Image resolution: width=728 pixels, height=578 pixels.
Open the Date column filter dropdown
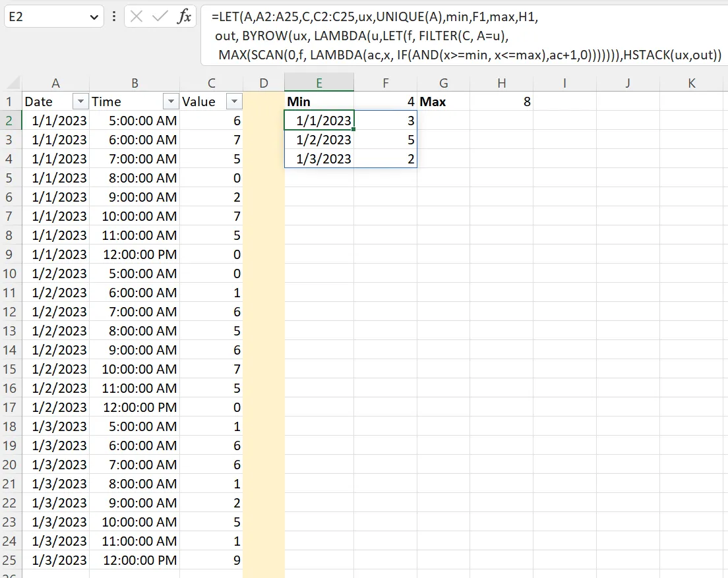click(80, 101)
